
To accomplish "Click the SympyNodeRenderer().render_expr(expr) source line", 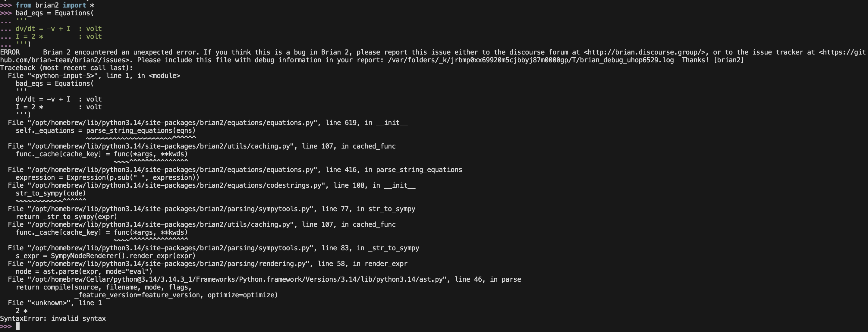I will 105,256.
